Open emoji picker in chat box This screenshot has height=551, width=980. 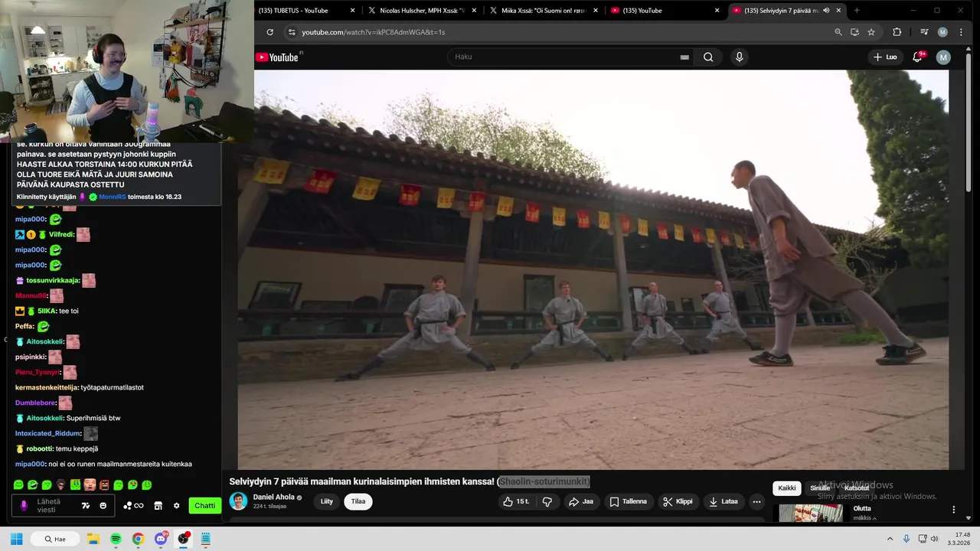point(103,505)
